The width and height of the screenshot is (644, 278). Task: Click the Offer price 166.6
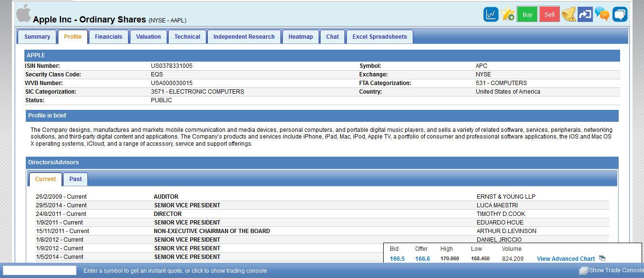tap(422, 259)
